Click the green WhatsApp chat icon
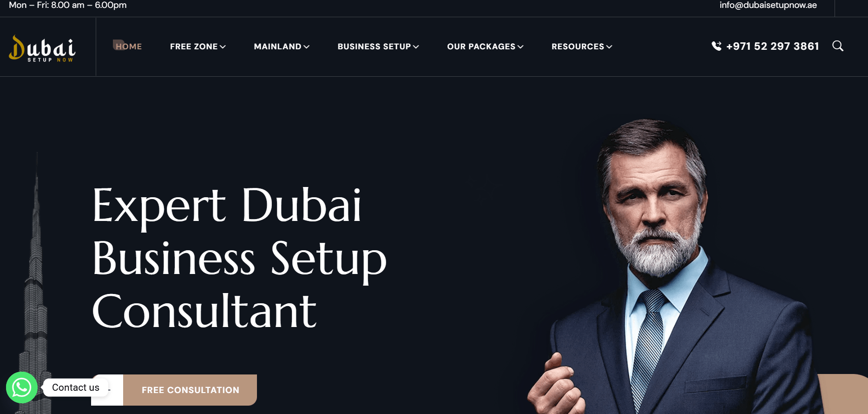The height and width of the screenshot is (414, 868). pyautogui.click(x=22, y=387)
